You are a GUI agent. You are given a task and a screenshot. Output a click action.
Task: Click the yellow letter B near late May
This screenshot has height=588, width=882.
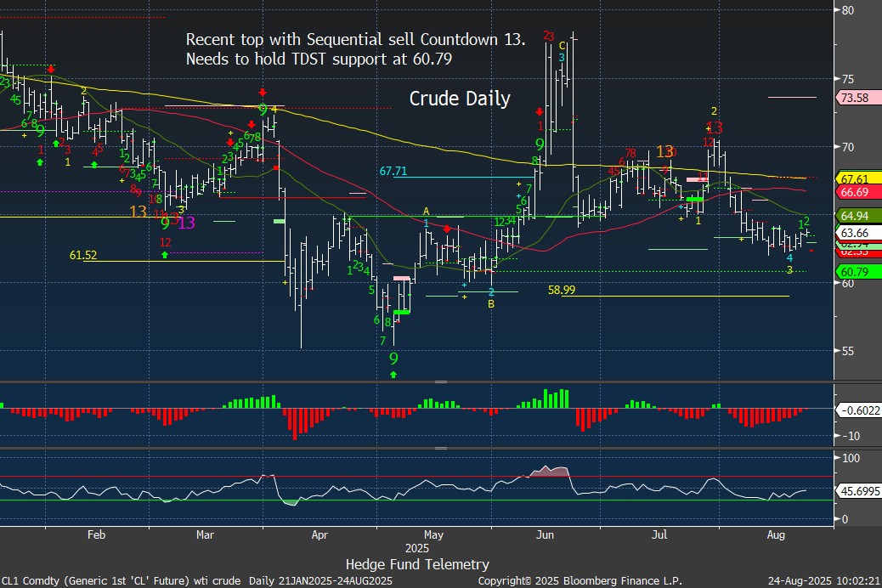[491, 303]
